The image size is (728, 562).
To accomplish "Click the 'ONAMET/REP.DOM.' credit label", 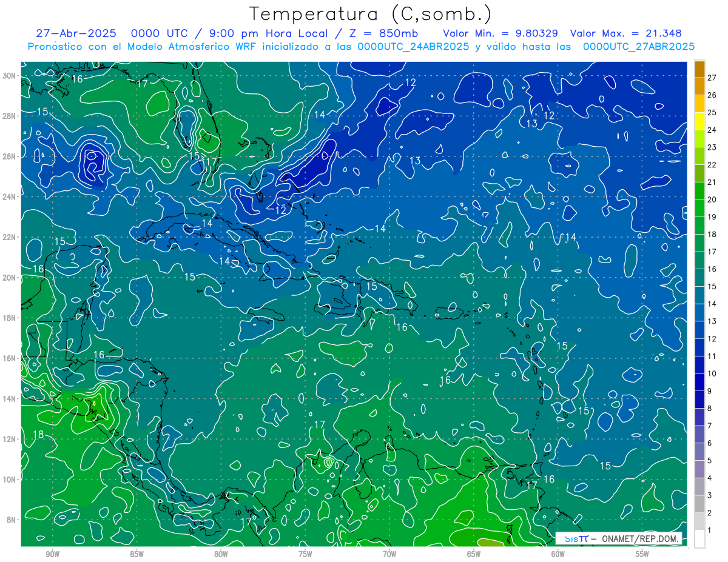I will pos(639,538).
